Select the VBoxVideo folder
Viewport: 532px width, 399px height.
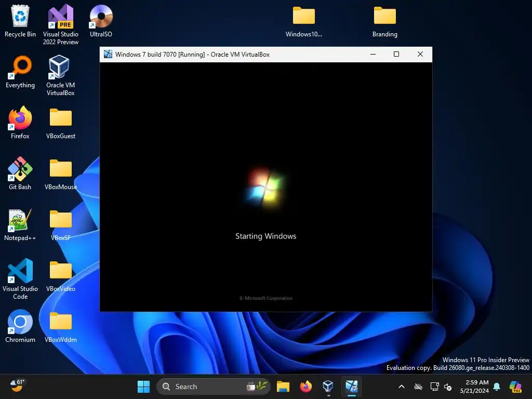(x=60, y=276)
